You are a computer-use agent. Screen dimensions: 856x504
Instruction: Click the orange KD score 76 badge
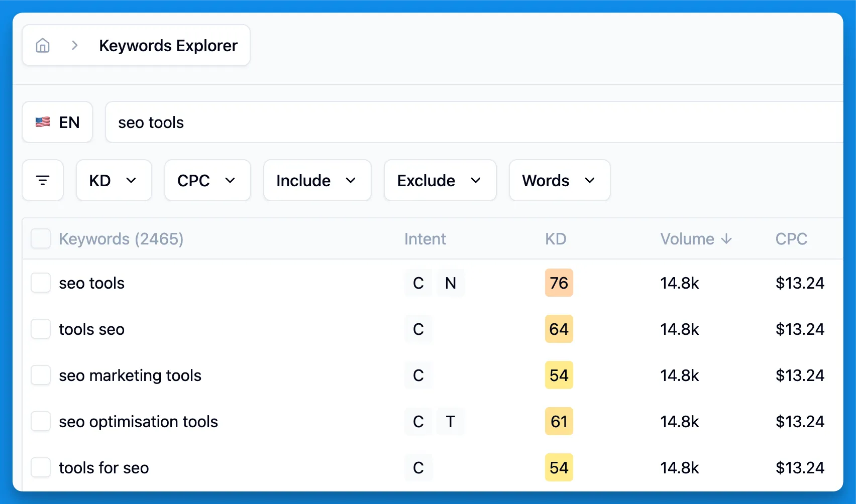[x=559, y=283]
